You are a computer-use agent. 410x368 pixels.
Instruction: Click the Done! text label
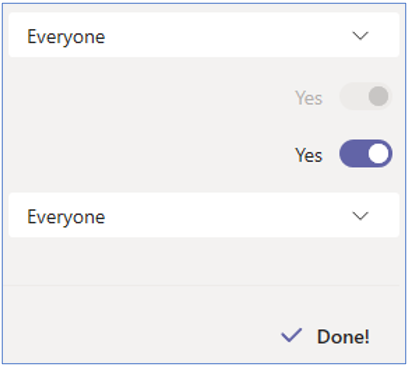tap(343, 336)
